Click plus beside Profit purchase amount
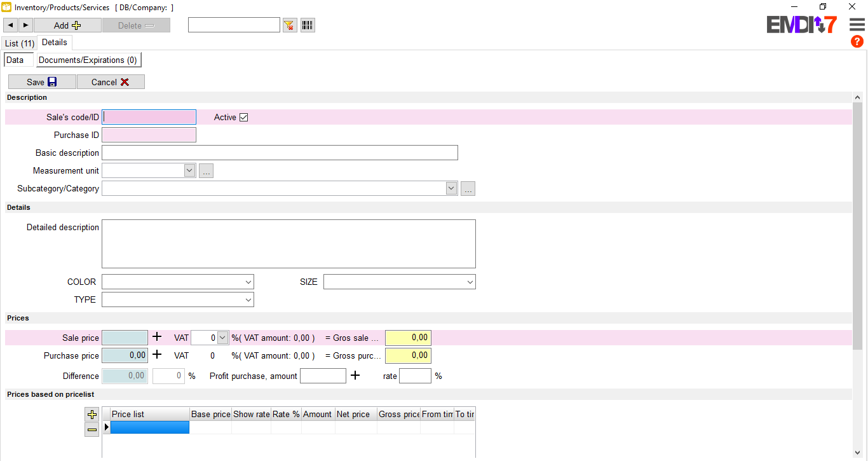Image resolution: width=868 pixels, height=461 pixels. (355, 376)
